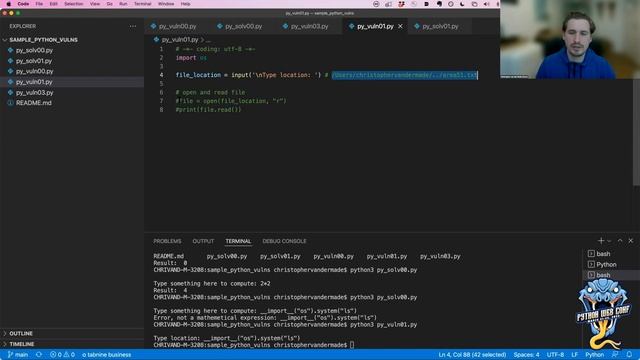Open the Selection menu
The image size is (640, 360).
coord(73,4)
